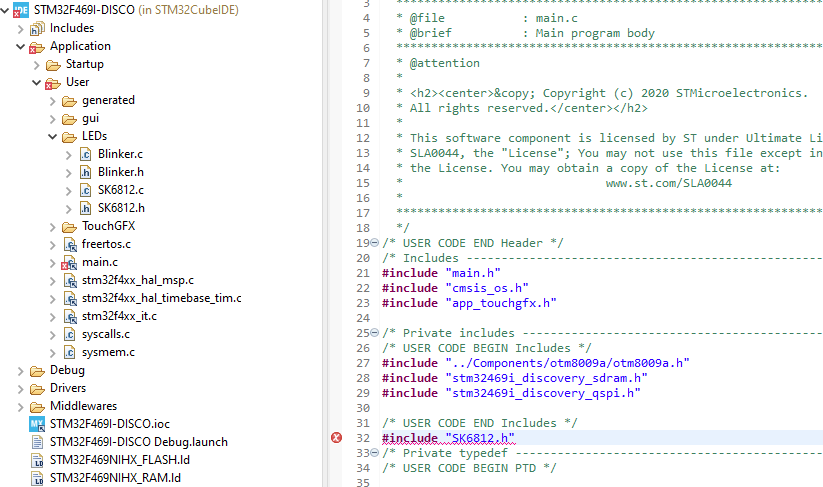Viewport: 823px width, 487px height.
Task: Click the TouchGFX folder icon
Action: pyautogui.click(x=69, y=227)
